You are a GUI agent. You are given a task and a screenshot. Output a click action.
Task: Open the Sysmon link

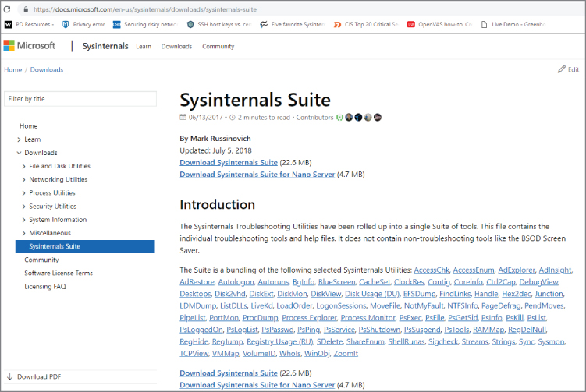[551, 341]
